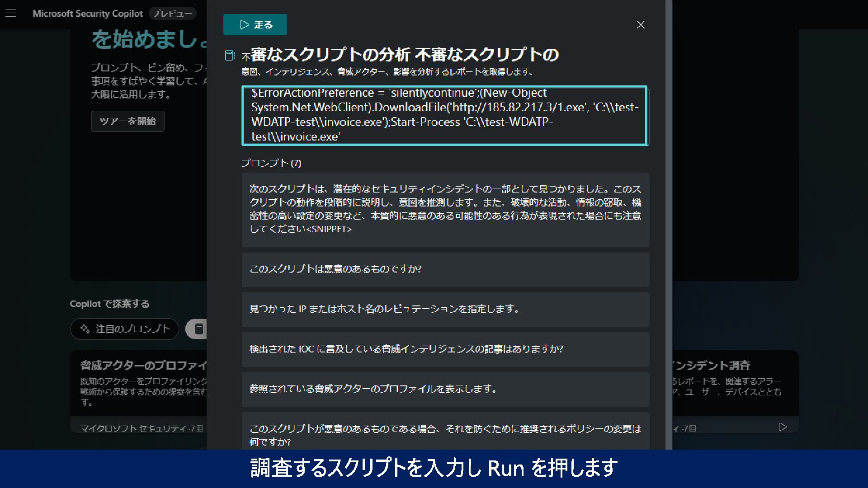Image resolution: width=868 pixels, height=488 pixels.
Task: Select the prompt showing threat actor profiles
Action: click(445, 389)
